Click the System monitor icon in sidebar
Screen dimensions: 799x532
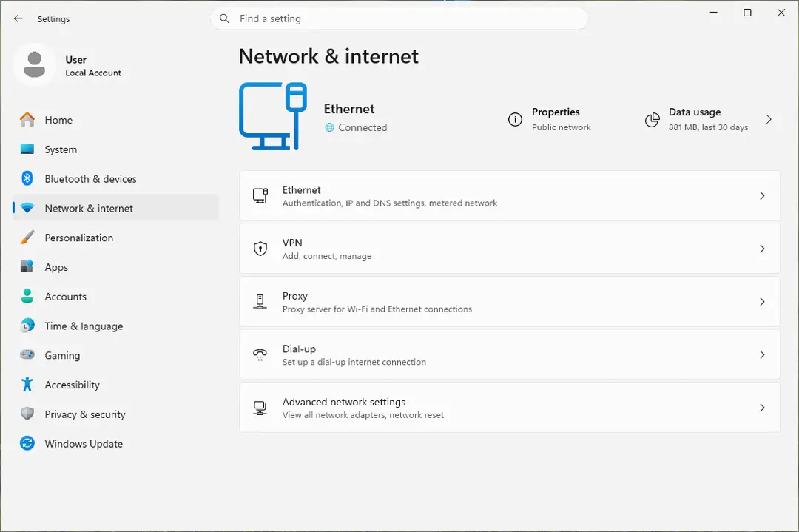[x=27, y=149]
